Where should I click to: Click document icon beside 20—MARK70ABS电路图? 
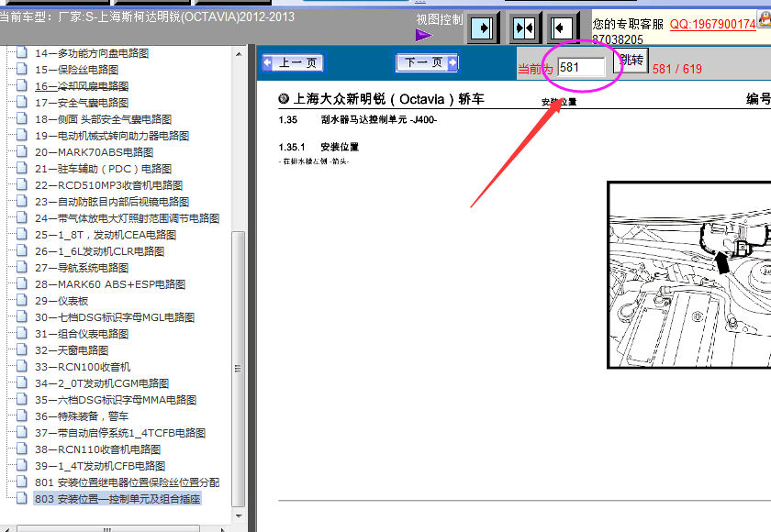[x=22, y=151]
